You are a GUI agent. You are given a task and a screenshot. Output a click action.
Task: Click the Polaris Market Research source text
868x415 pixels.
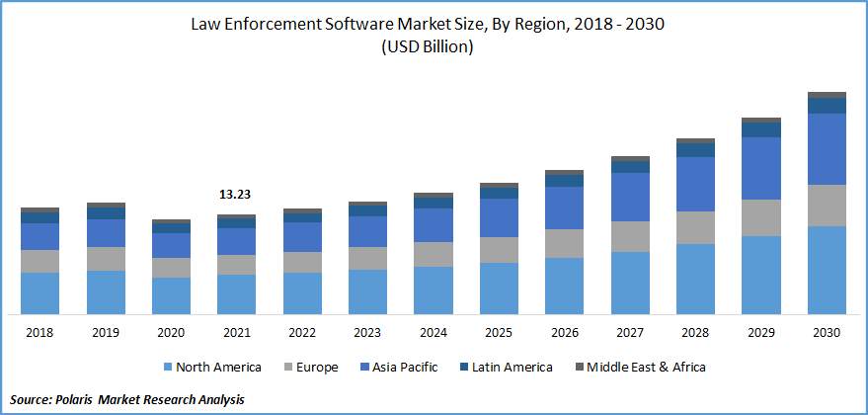tap(126, 399)
